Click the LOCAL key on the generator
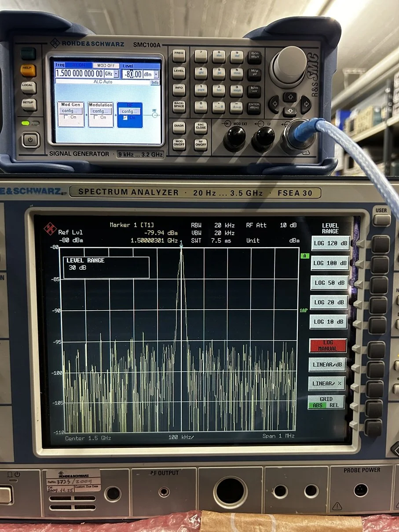The image size is (399, 532). [29, 87]
